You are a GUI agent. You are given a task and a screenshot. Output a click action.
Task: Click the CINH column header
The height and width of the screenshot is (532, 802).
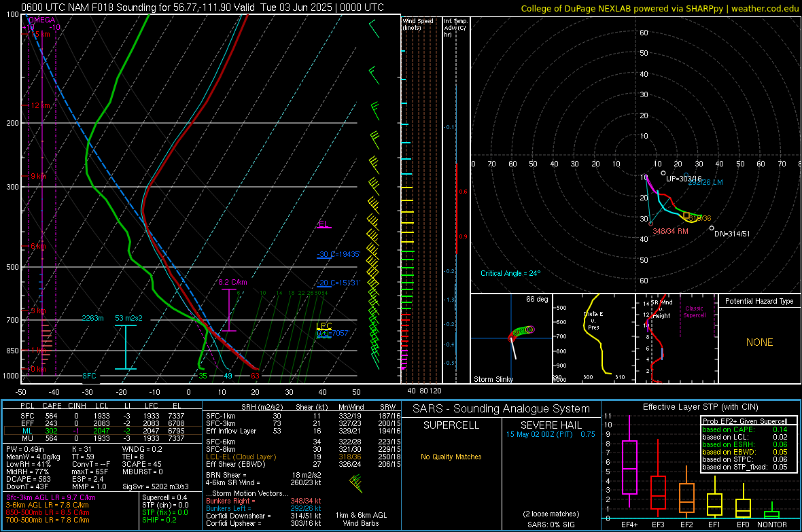[x=77, y=406]
